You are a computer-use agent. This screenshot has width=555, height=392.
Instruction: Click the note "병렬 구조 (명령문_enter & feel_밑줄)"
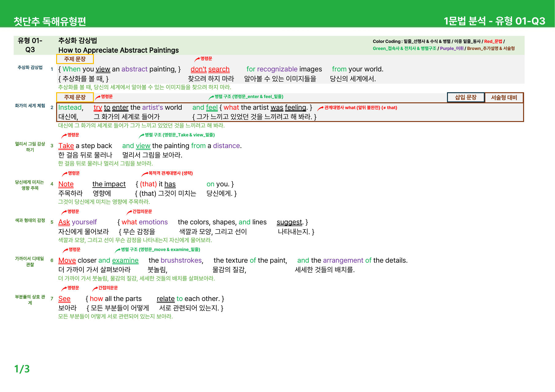(x=249, y=97)
